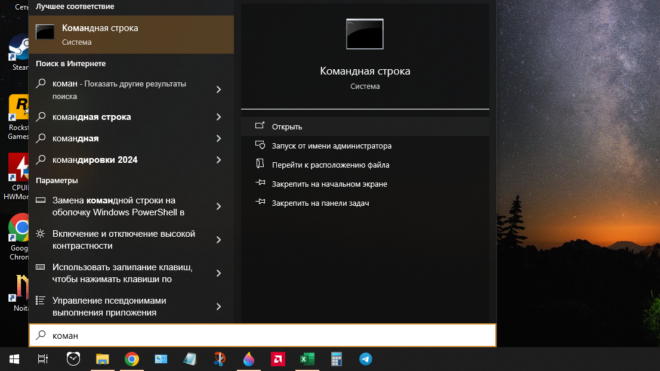Expand arrow for 'командная строка' web suggestion
The width and height of the screenshot is (660, 371).
coord(218,117)
